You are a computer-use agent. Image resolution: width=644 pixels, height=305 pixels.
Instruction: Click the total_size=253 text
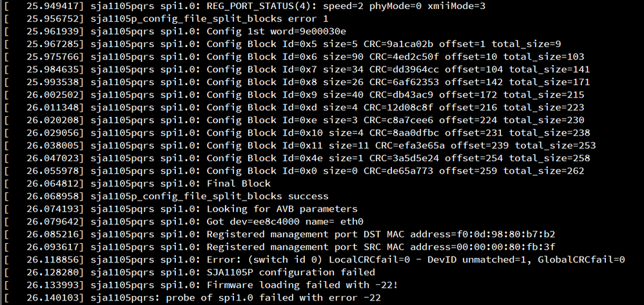pos(555,146)
